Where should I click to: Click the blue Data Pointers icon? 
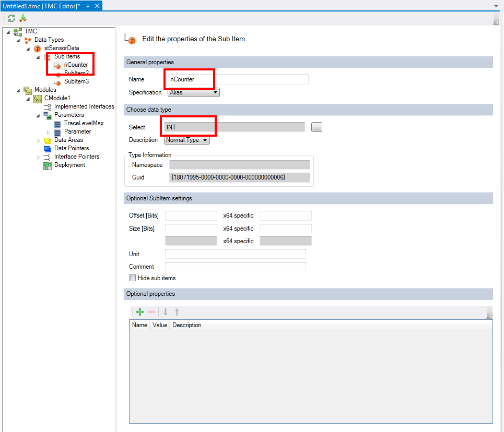(48, 149)
